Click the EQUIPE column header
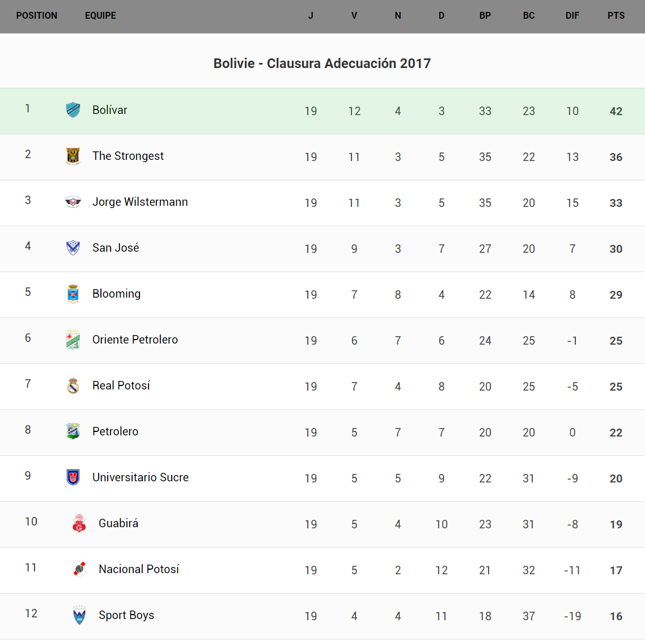The height and width of the screenshot is (644, 645). click(x=100, y=16)
